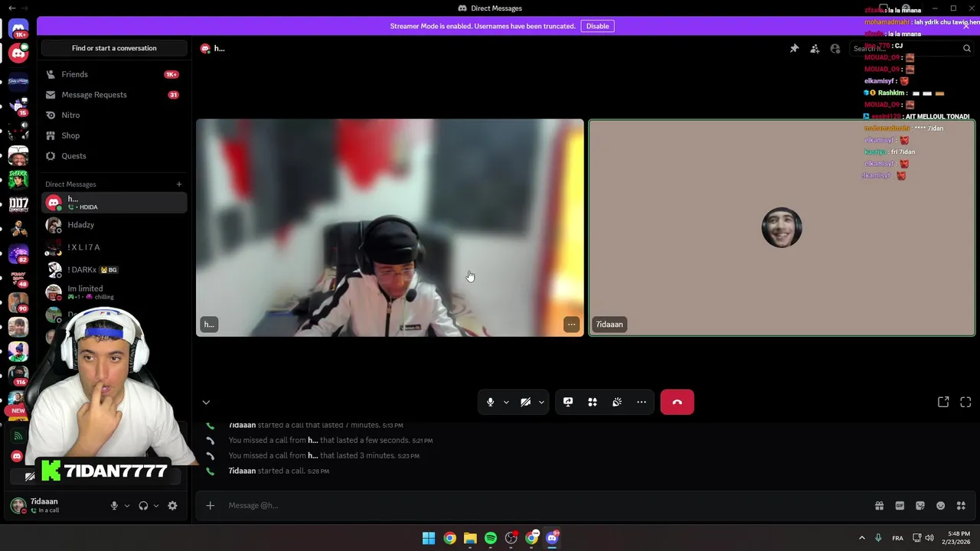Type in the Message @h... field
Image resolution: width=980 pixels, height=551 pixels.
(536, 505)
